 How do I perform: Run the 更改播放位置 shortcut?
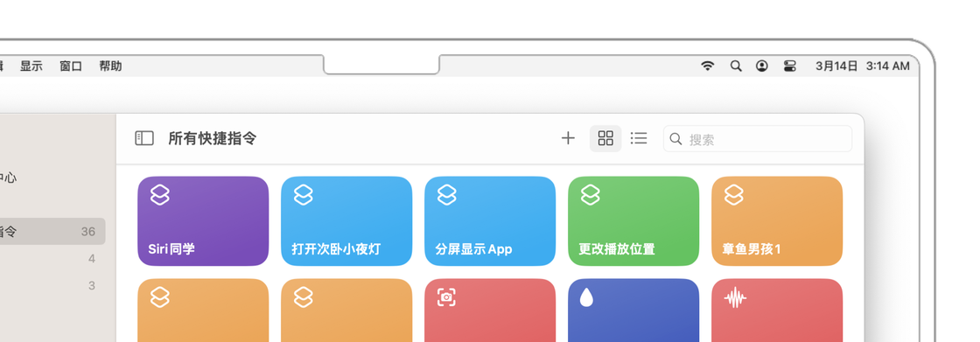point(633,221)
